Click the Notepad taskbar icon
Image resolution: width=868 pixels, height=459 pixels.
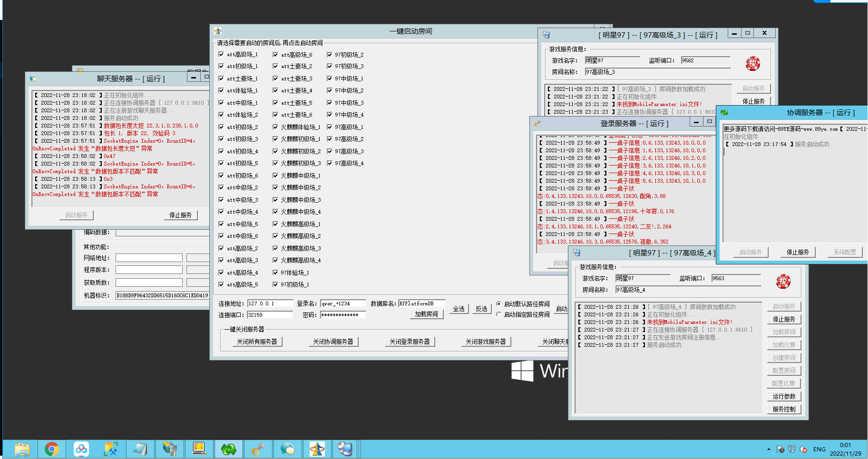140,449
